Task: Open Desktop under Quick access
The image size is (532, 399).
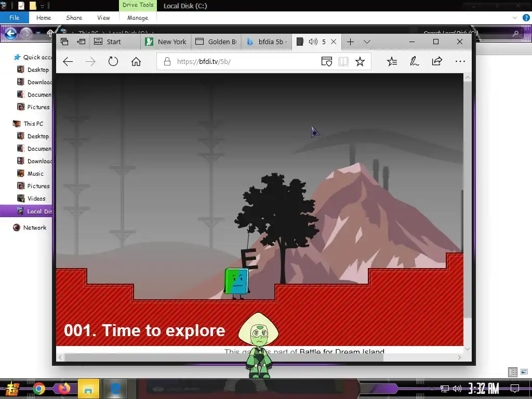Action: [33, 70]
